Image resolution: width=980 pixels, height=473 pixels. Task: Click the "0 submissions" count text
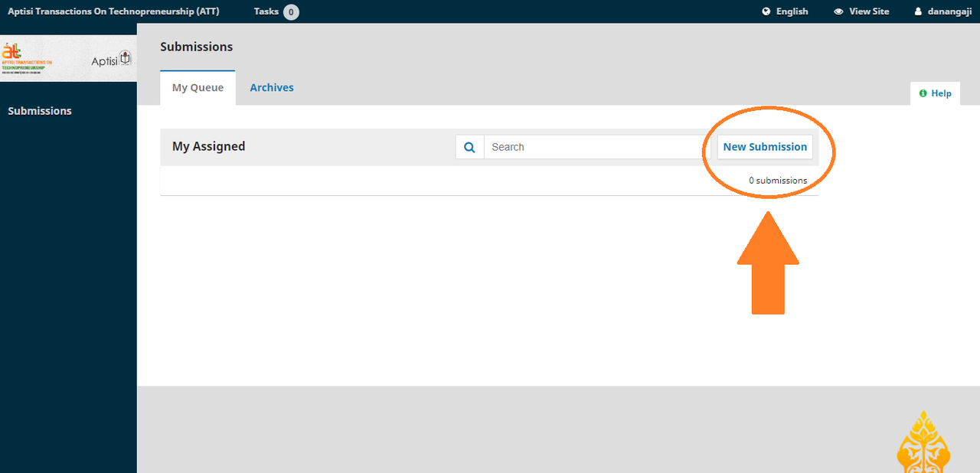[x=778, y=181]
